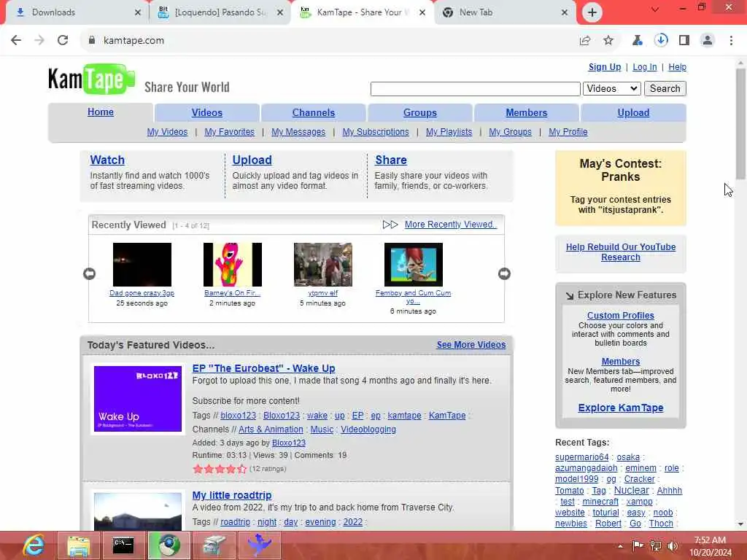Click the Sign Up link
The height and width of the screenshot is (560, 747).
605,67
